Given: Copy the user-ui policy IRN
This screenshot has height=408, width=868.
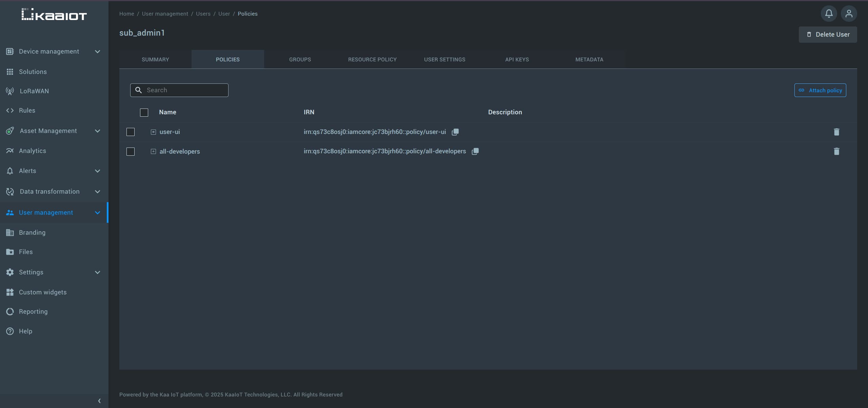Looking at the screenshot, I should point(455,132).
